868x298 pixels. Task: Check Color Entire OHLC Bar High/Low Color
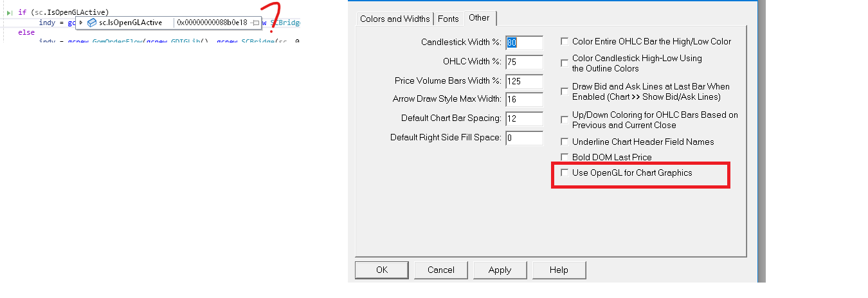565,41
